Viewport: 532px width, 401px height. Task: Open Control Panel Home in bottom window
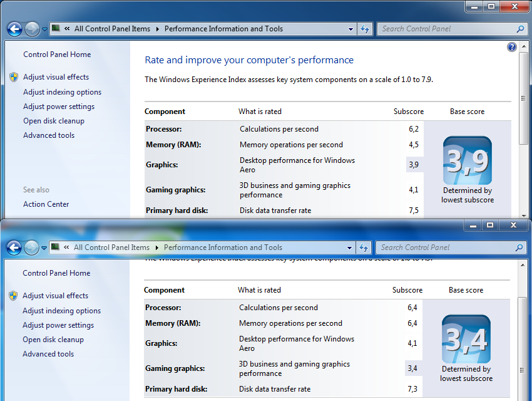[56, 273]
